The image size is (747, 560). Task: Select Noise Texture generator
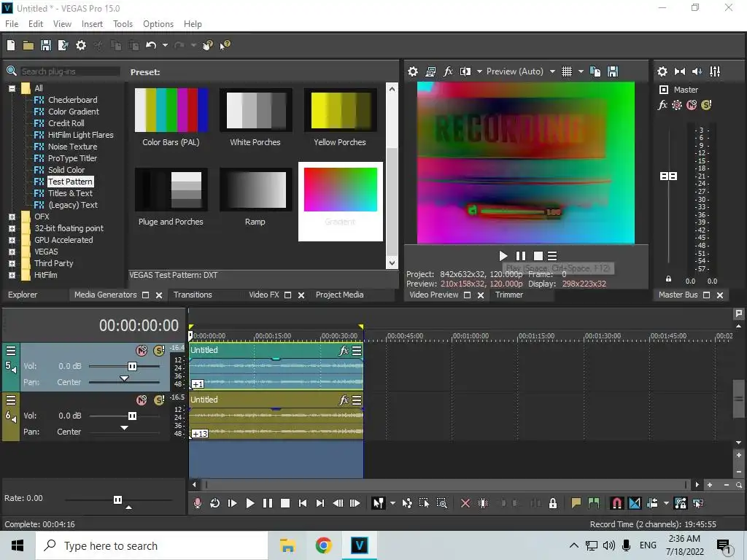tap(72, 147)
